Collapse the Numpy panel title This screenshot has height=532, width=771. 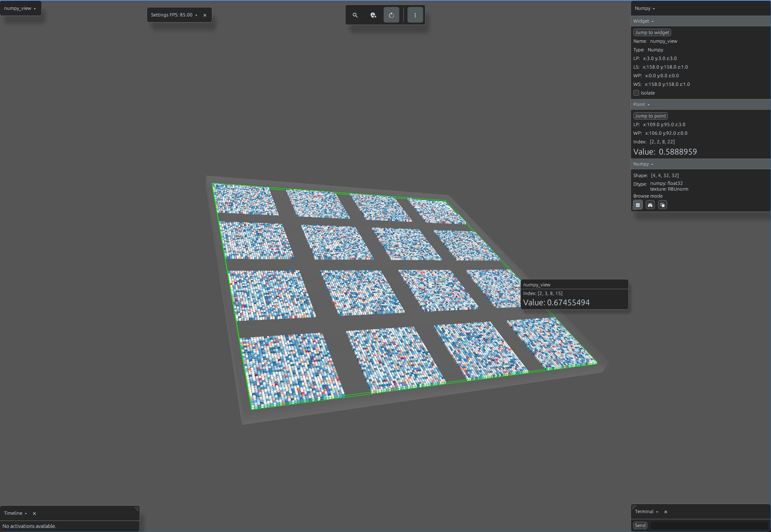(x=645, y=8)
